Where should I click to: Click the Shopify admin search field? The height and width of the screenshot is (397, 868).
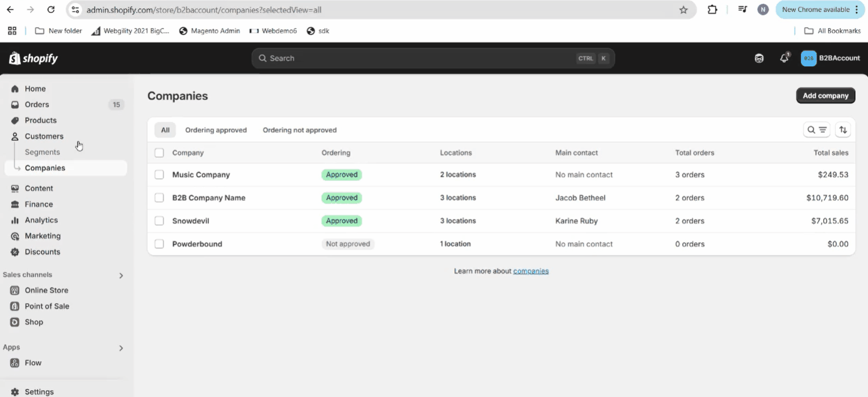click(420, 58)
